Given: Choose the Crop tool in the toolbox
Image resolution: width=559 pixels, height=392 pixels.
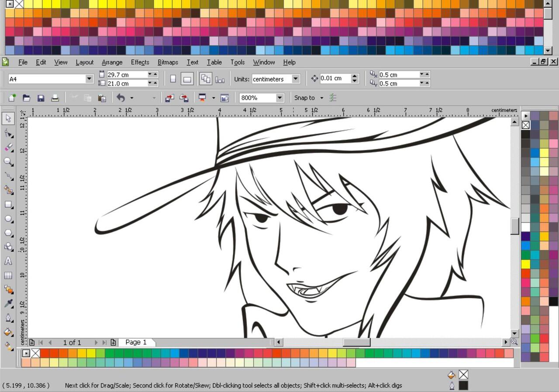Looking at the screenshot, I should pos(8,147).
